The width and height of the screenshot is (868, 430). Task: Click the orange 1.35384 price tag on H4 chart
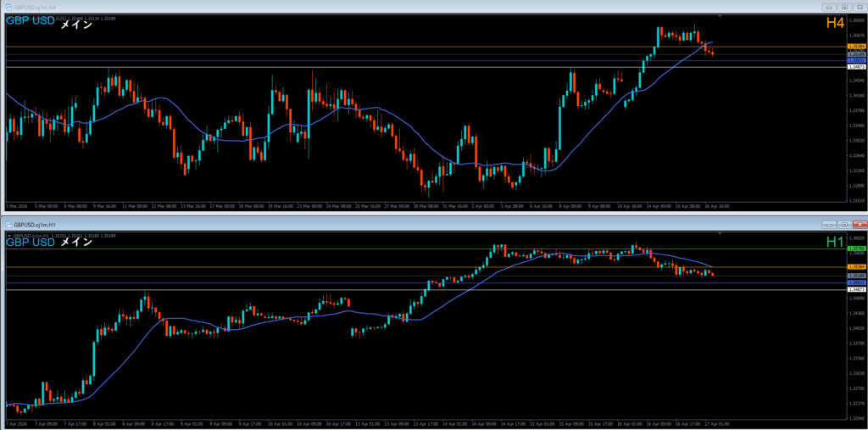pyautogui.click(x=855, y=47)
